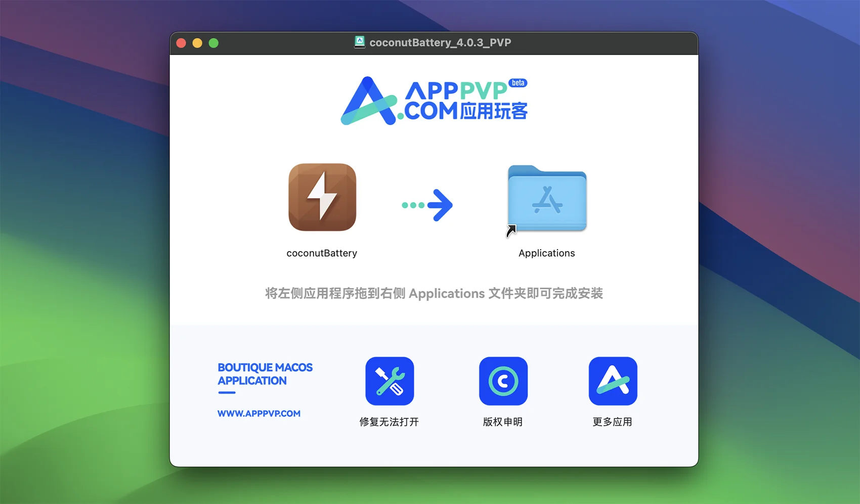Click the 修复无法打开 label
Image resolution: width=860 pixels, height=504 pixels.
pyautogui.click(x=389, y=422)
